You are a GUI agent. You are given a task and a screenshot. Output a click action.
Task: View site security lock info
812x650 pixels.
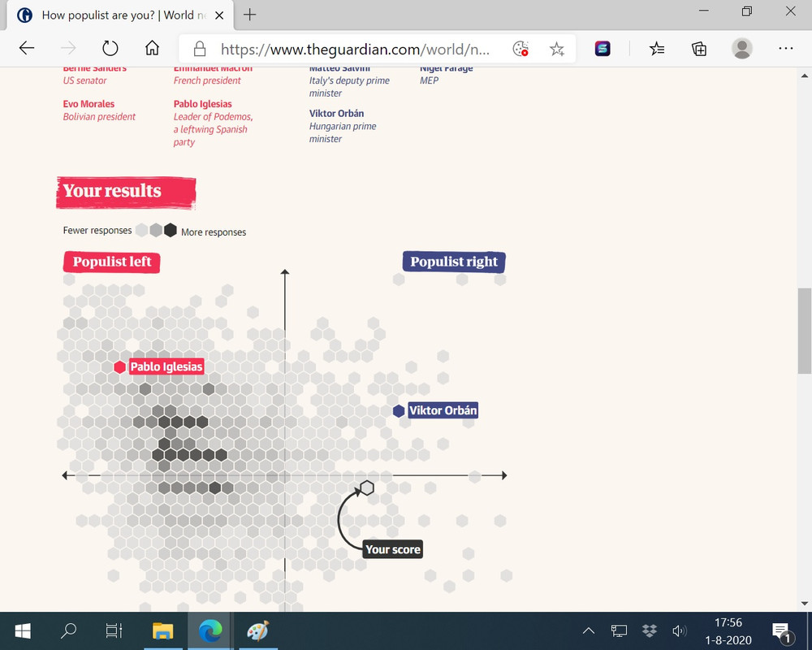(200, 50)
